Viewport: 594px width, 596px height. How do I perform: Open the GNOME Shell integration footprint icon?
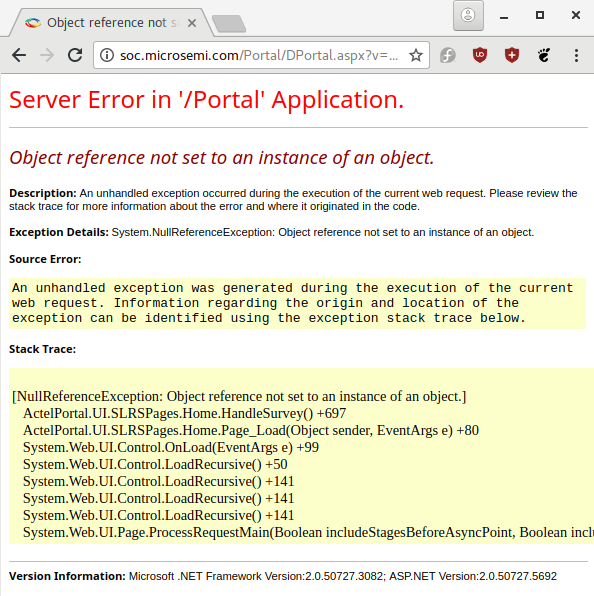544,55
